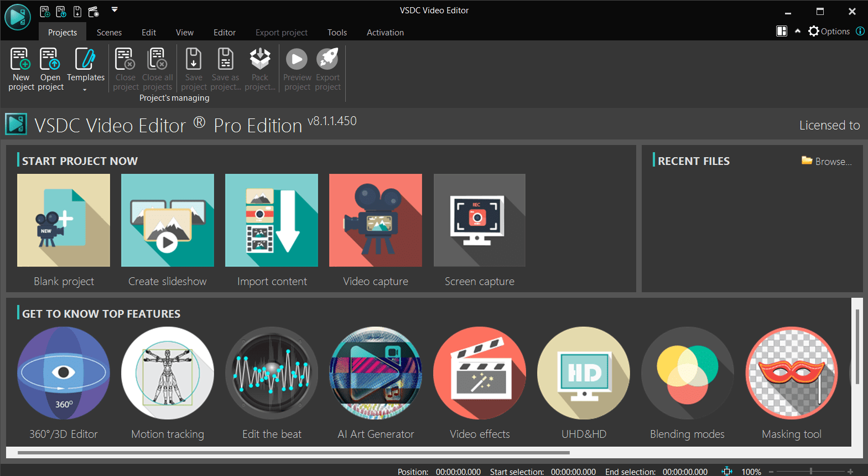The image size is (868, 476).
Task: Open the Templates ribbon dropdown
Action: (85, 69)
